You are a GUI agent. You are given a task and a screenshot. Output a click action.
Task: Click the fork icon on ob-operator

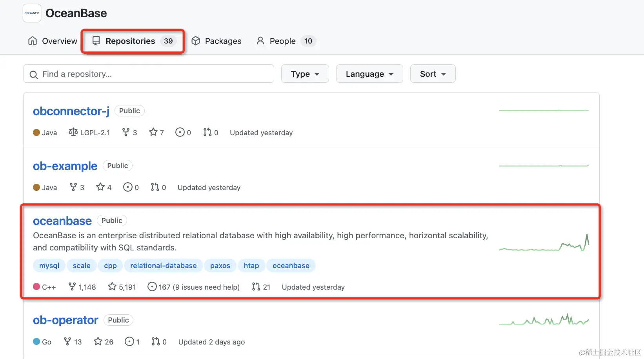click(67, 342)
